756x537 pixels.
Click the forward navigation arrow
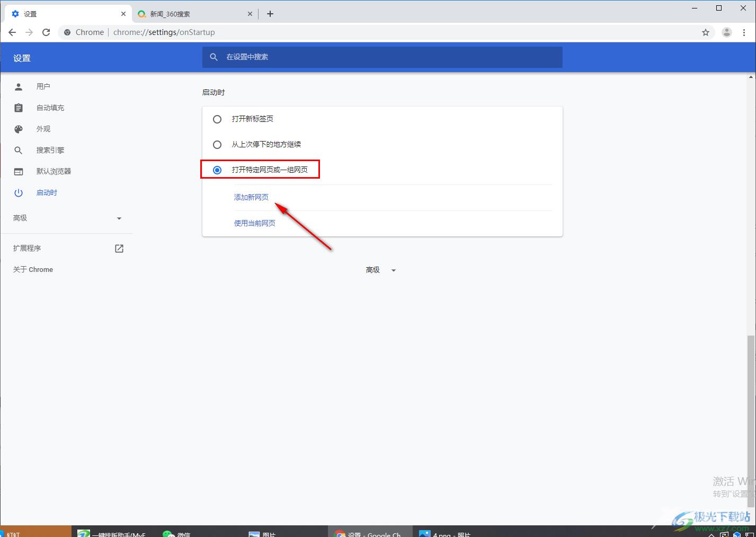click(29, 32)
